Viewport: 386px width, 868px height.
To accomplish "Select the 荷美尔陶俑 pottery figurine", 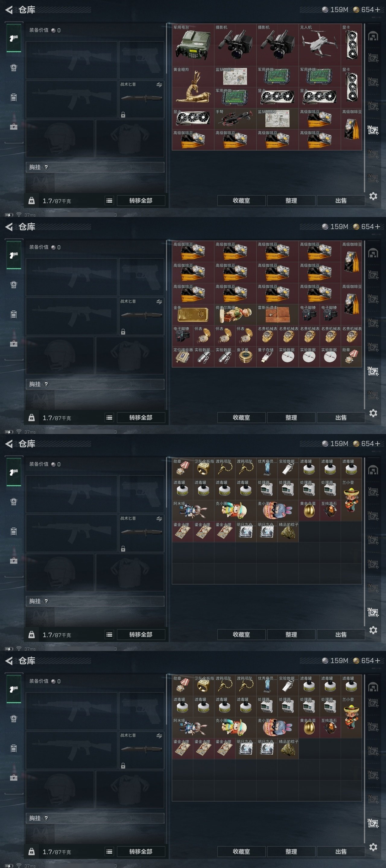I will click(x=235, y=314).
